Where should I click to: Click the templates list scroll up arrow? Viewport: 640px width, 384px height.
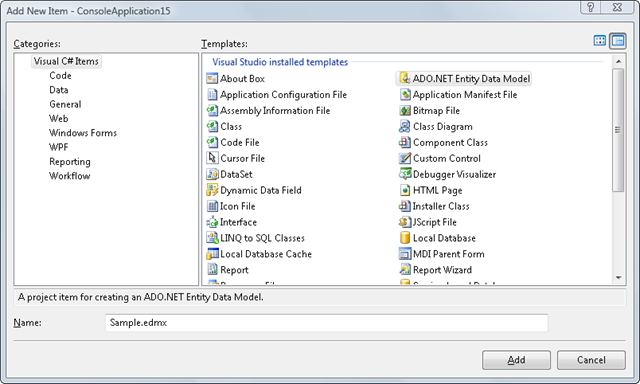point(618,61)
